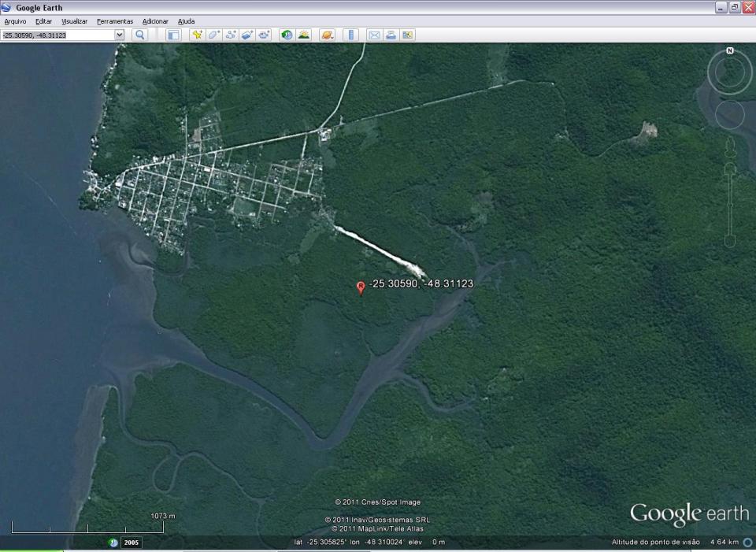Click the record a tour icon
The image size is (756, 552).
264,35
